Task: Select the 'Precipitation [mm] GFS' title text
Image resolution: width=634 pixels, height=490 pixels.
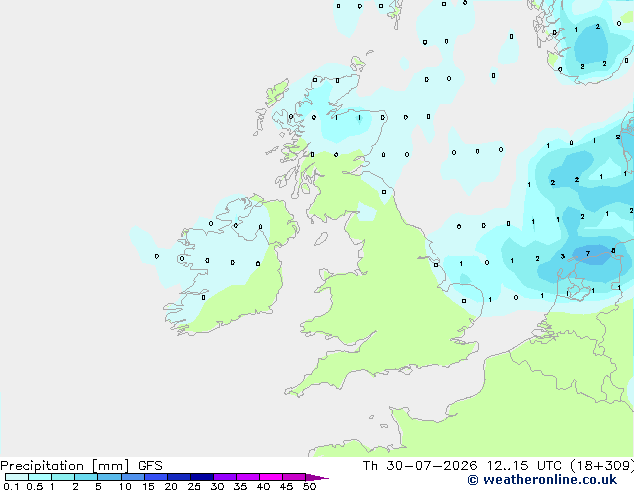Action: tap(81, 466)
